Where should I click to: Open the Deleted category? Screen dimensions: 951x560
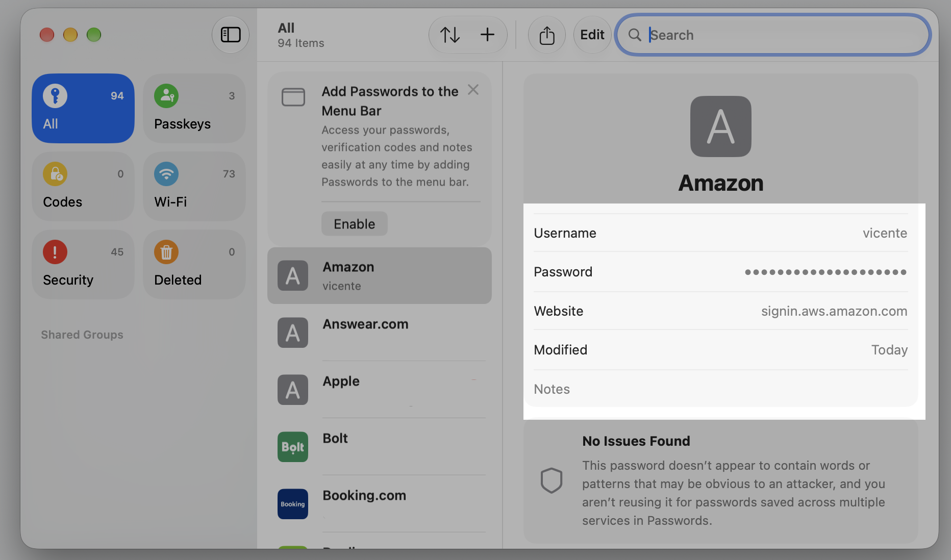(x=194, y=264)
